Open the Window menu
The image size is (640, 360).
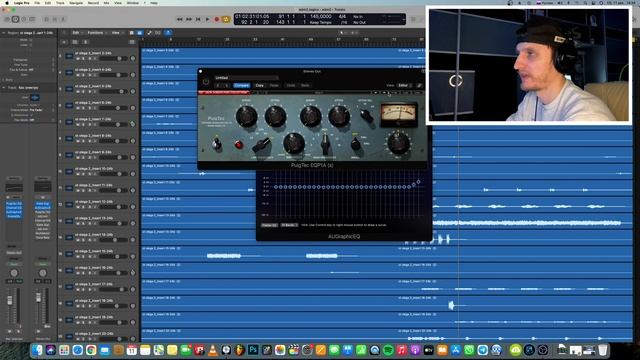[x=133, y=3]
